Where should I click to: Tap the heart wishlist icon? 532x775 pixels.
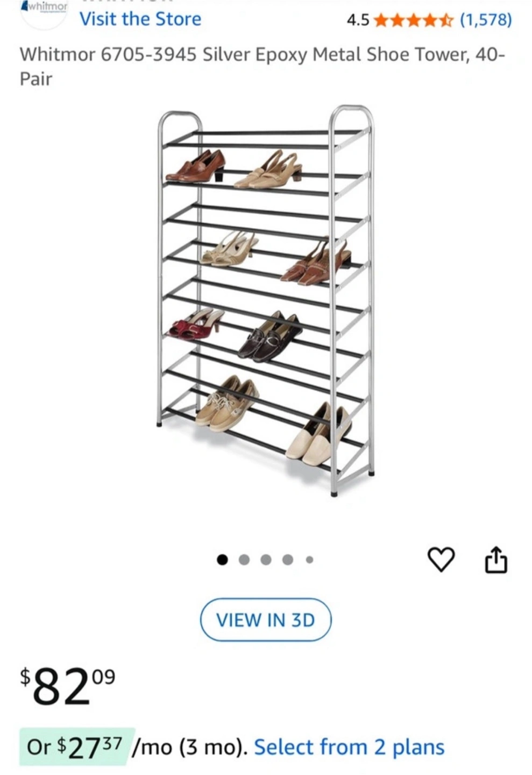coord(441,559)
